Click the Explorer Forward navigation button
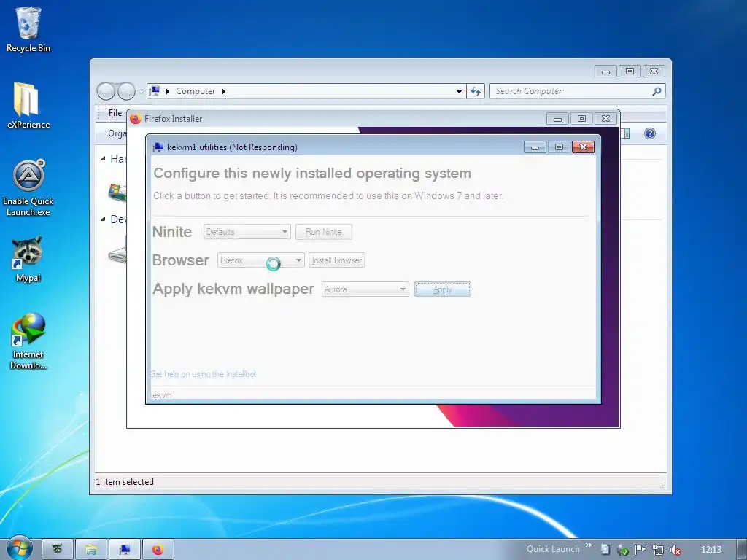The image size is (747, 560). [126, 91]
